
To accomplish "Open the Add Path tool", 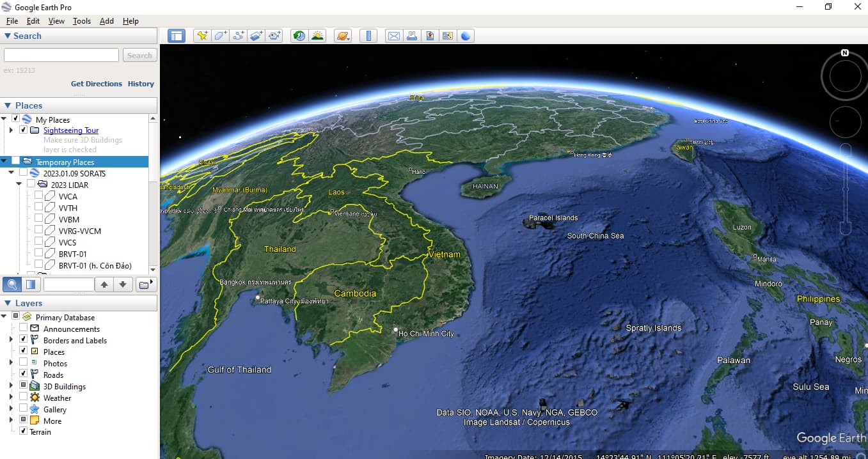I will pos(238,36).
